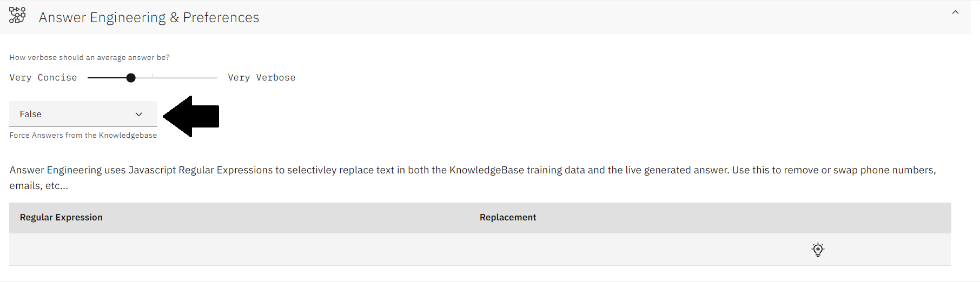Image resolution: width=980 pixels, height=282 pixels.
Task: Click the Force Answers from the Knowledgebase label
Action: pos(83,135)
